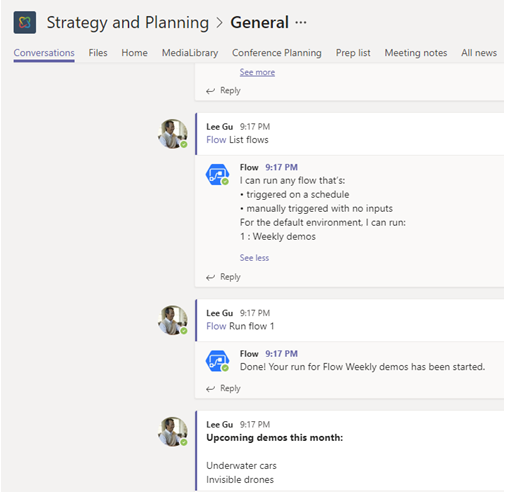
Task: Click Reply text in the Run flow 1 thread
Action: coord(230,388)
